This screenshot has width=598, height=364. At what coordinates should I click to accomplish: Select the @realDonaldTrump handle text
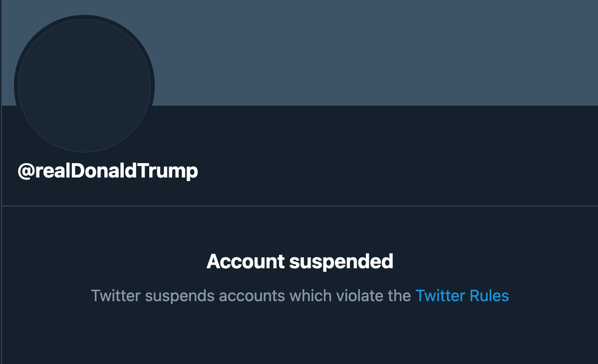tap(108, 171)
